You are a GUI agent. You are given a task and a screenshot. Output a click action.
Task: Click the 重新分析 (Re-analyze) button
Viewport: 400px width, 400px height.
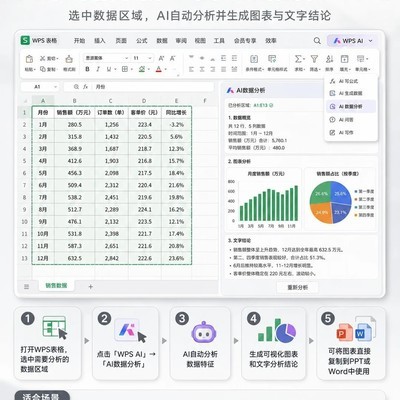298,287
